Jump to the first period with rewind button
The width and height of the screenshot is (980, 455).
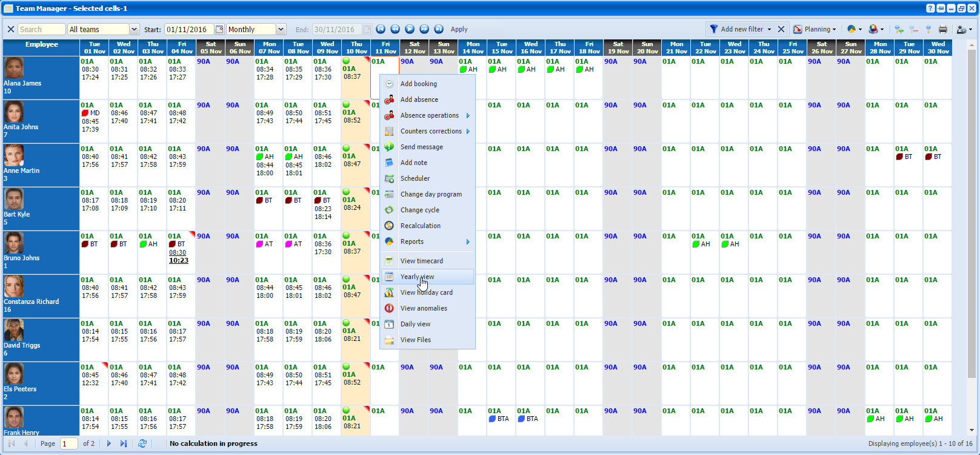coord(381,29)
